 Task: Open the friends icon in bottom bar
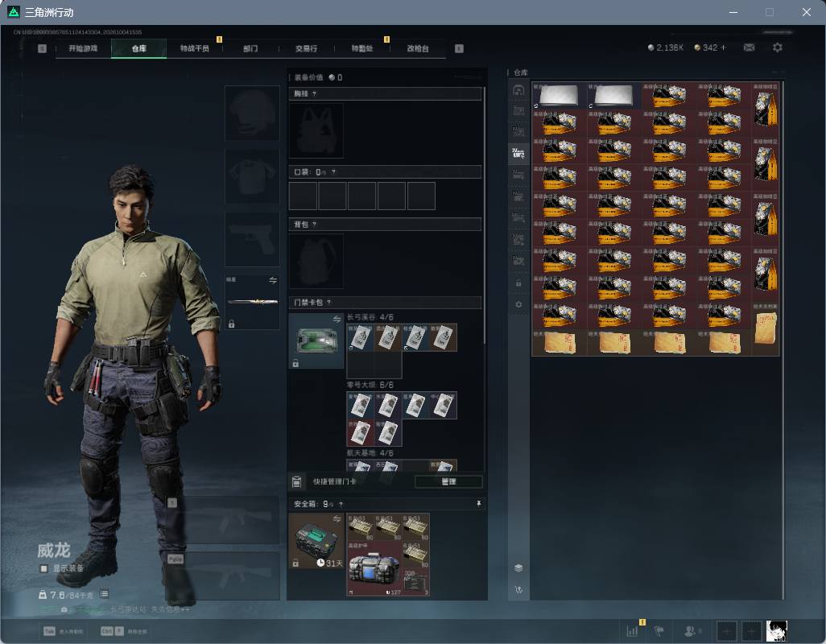pos(690,630)
